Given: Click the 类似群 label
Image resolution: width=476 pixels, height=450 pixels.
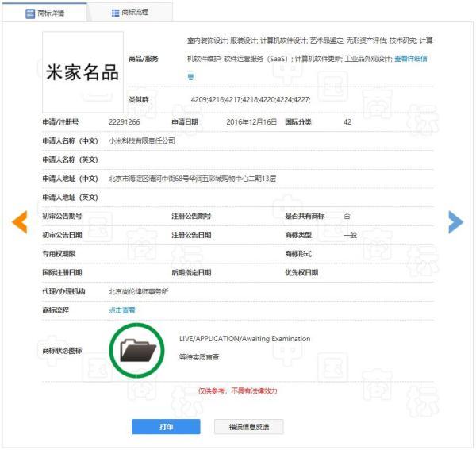Looking at the screenshot, I should click(x=139, y=99).
